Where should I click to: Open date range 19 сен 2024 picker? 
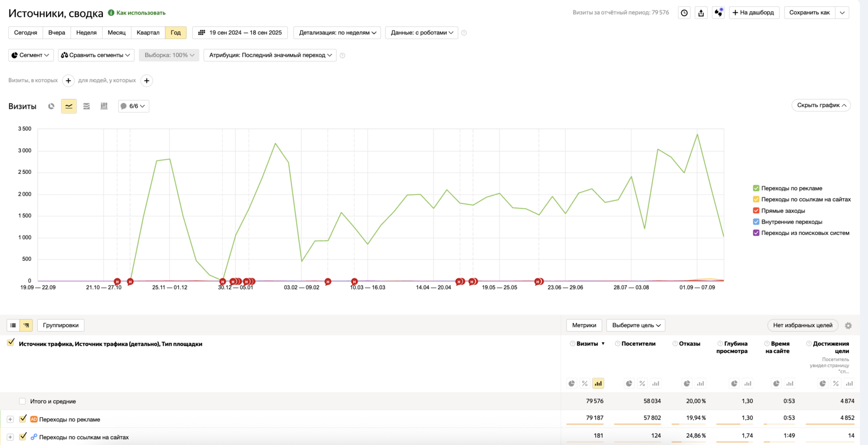(x=240, y=33)
